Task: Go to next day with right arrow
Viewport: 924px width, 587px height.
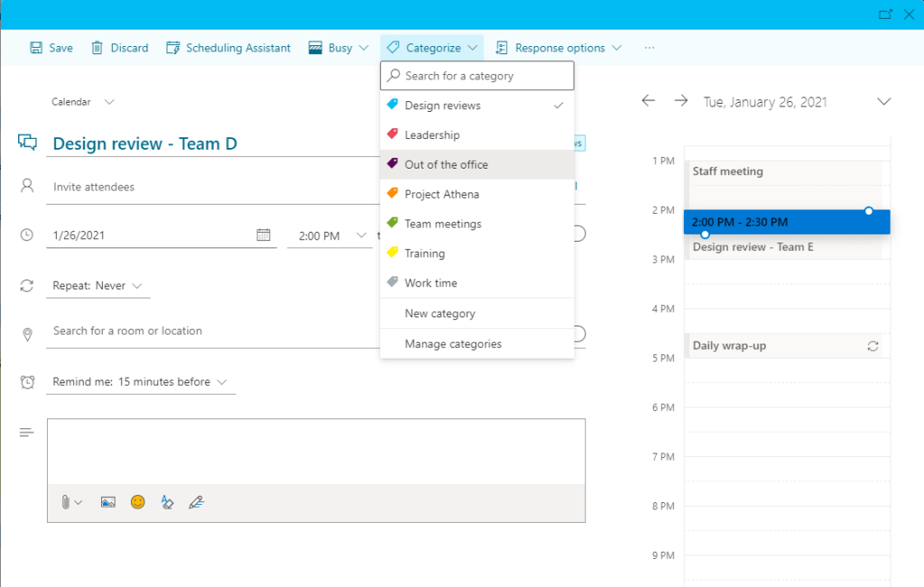Action: [680, 101]
